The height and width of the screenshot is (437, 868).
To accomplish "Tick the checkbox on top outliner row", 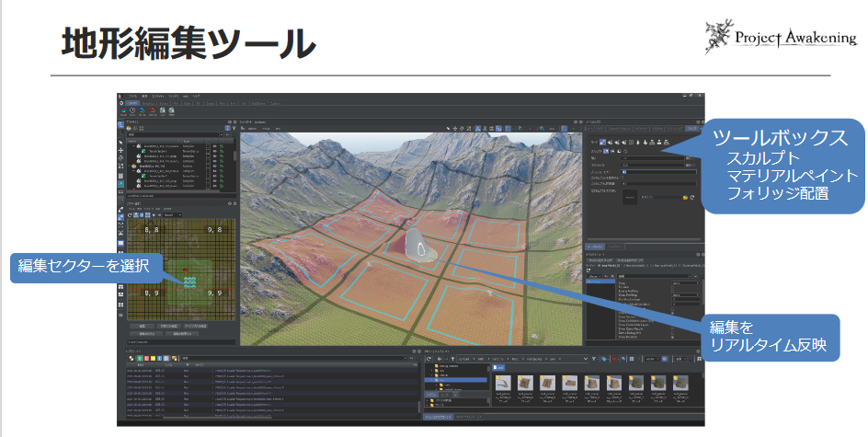I will [x=208, y=146].
